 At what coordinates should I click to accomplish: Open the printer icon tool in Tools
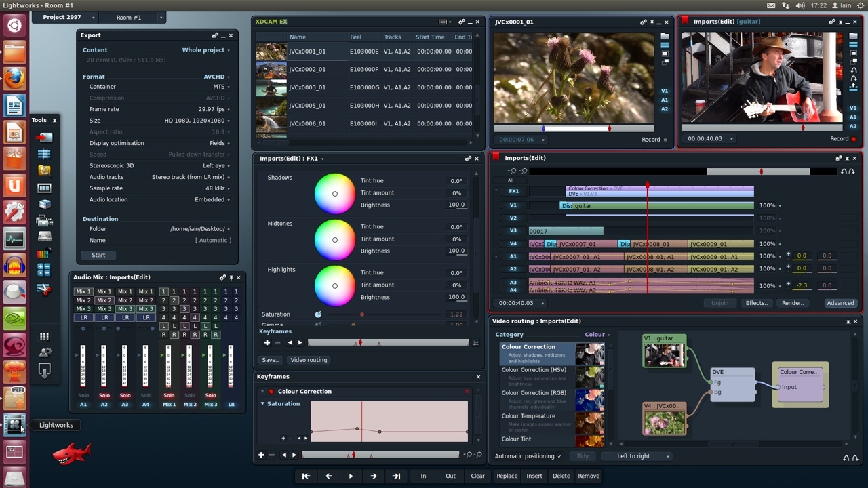click(44, 220)
